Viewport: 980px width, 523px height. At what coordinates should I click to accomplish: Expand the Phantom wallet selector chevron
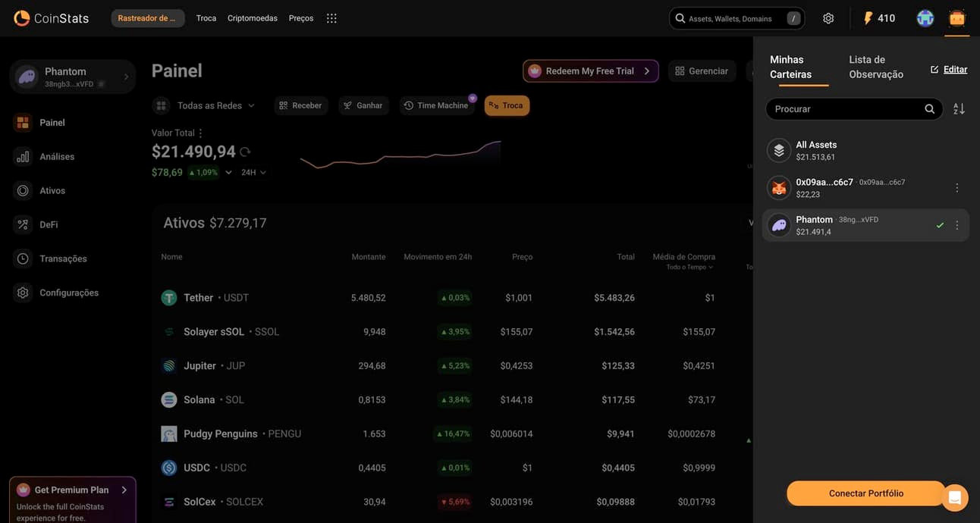pyautogui.click(x=126, y=77)
